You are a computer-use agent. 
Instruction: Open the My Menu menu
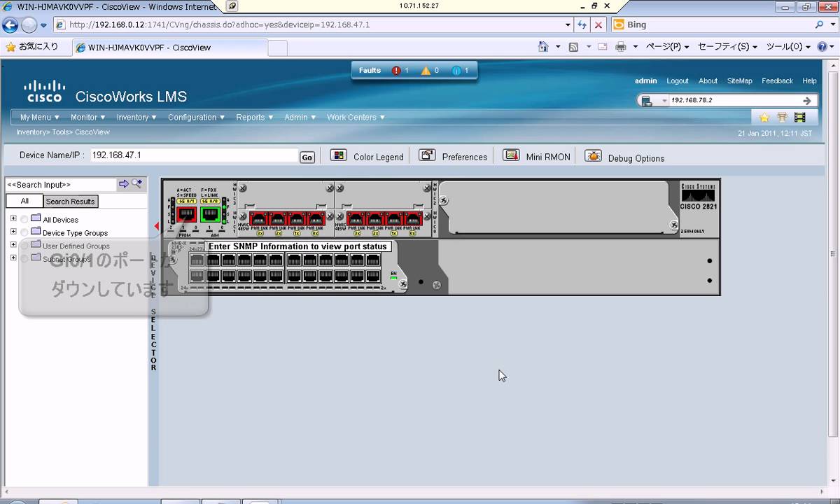click(x=39, y=118)
